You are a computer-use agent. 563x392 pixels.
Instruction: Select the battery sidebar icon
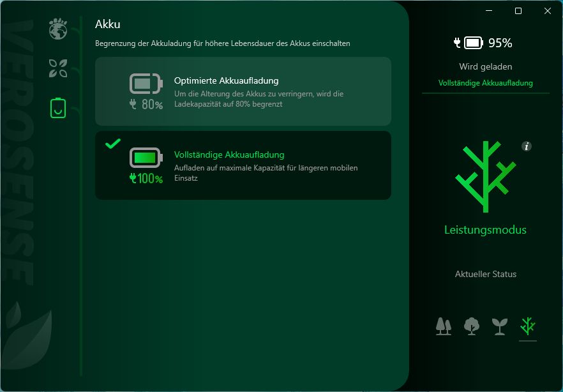point(58,108)
